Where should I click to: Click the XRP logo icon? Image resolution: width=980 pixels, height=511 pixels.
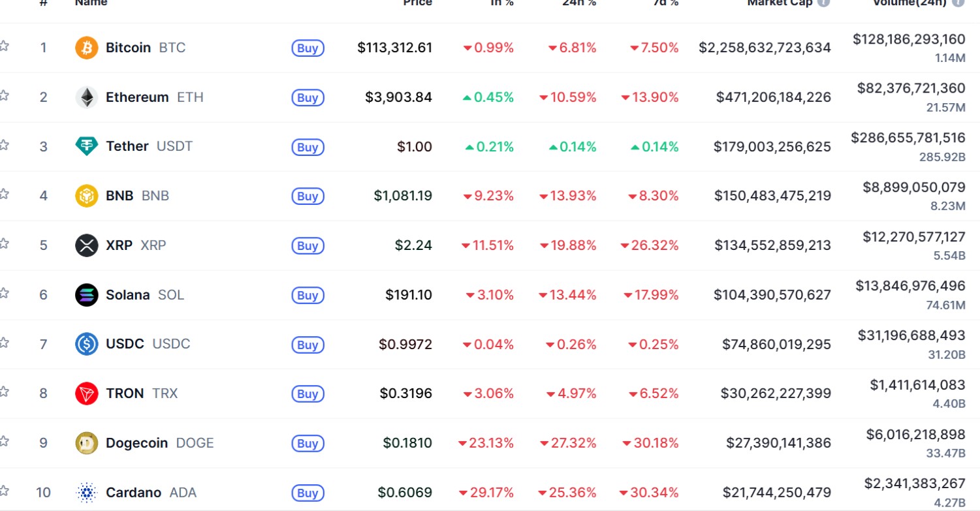[x=87, y=245]
